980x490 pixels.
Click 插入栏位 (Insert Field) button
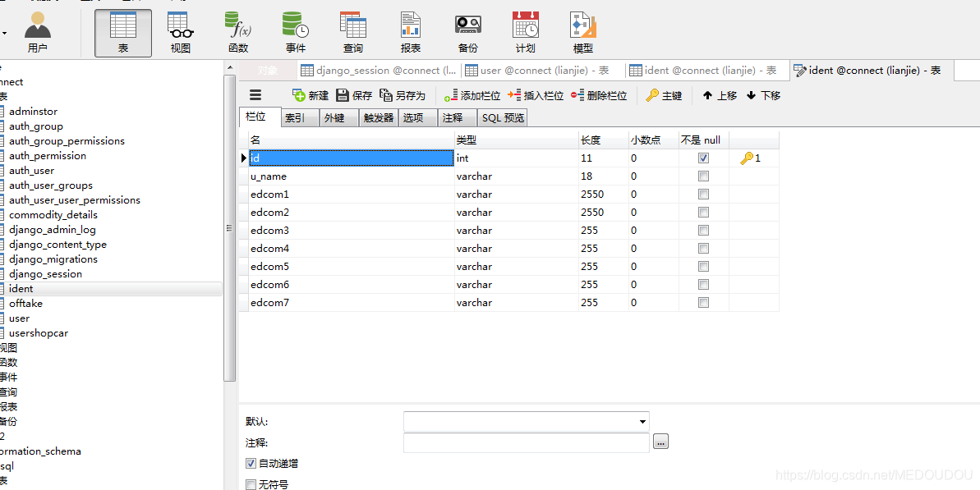coord(536,95)
